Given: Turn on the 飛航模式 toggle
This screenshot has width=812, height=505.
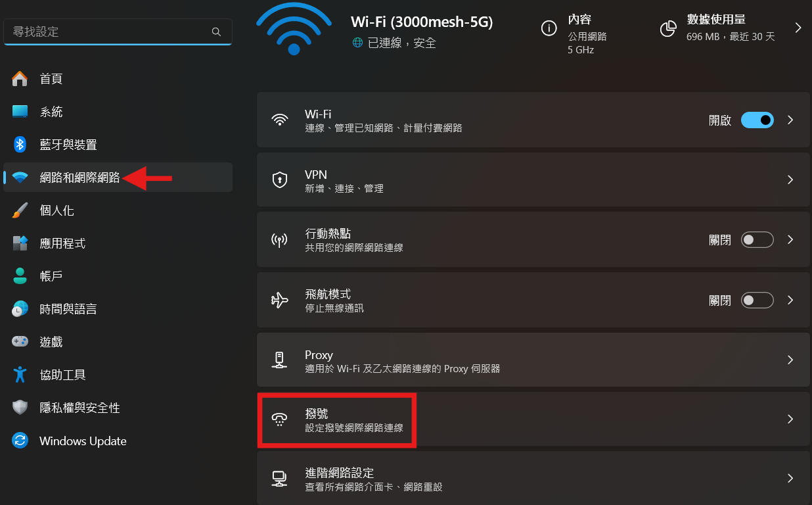Looking at the screenshot, I should [757, 301].
